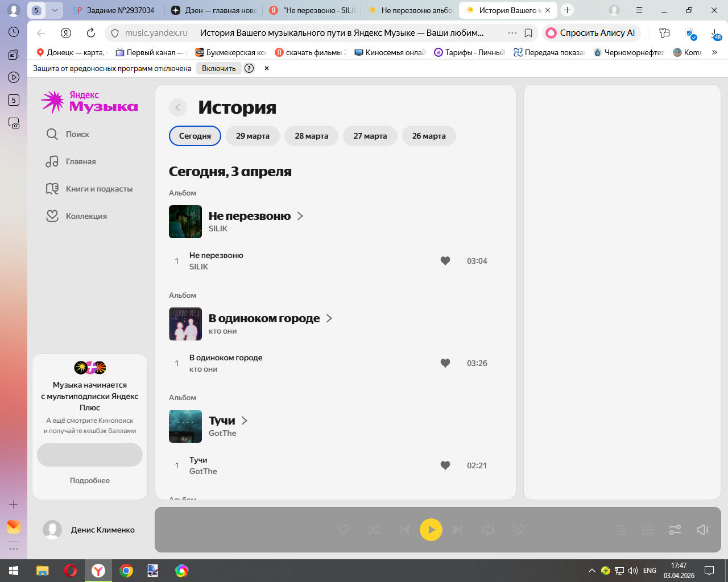Show hidden system tray icons
728x582 pixels.
(592, 571)
